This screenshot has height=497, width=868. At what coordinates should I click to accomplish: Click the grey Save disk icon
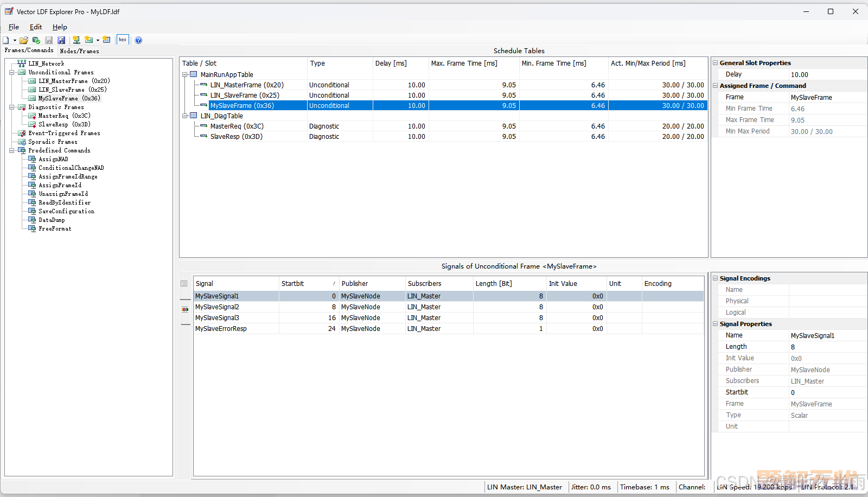(49, 40)
